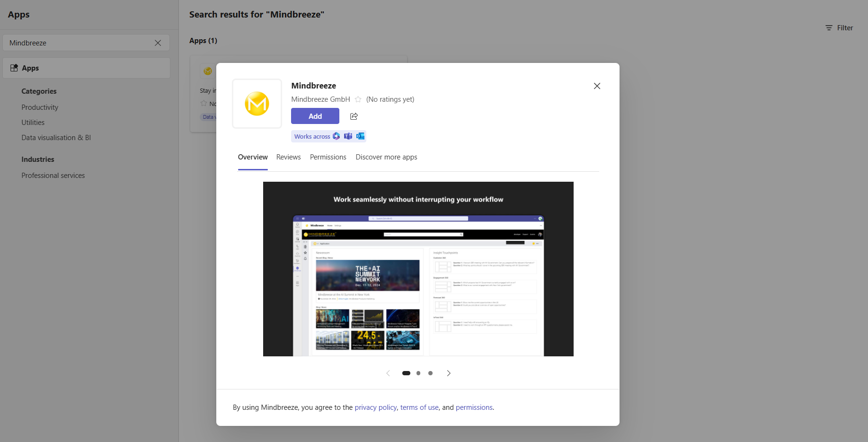This screenshot has height=442, width=868.
Task: Click the app preview screenshot image
Action: coord(418,269)
